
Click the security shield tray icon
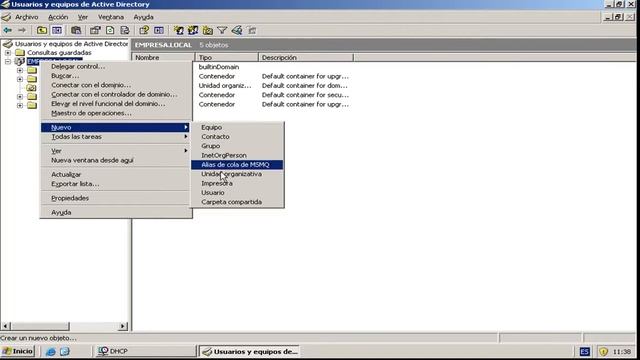[x=603, y=351]
